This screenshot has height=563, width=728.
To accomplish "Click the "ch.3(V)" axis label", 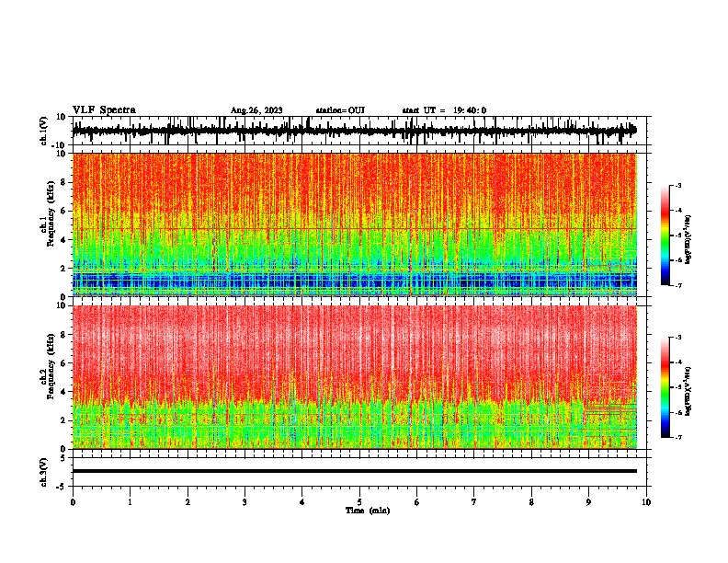I will pos(44,472).
